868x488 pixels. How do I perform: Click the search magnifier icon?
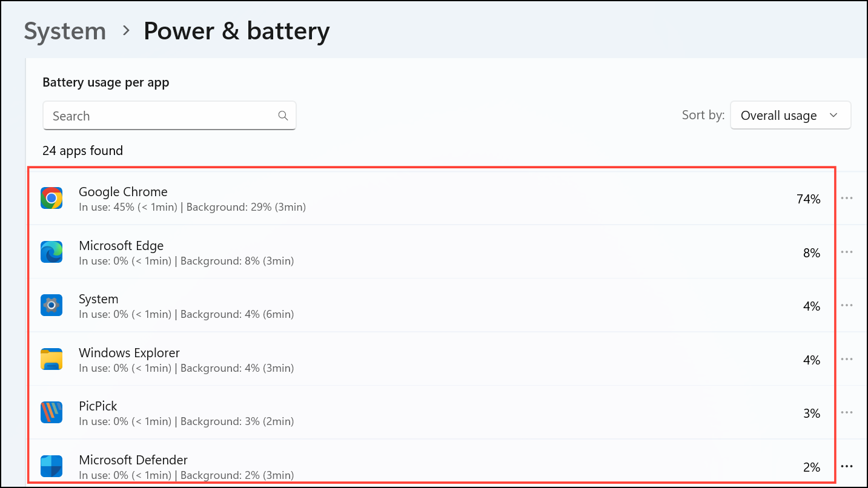283,116
